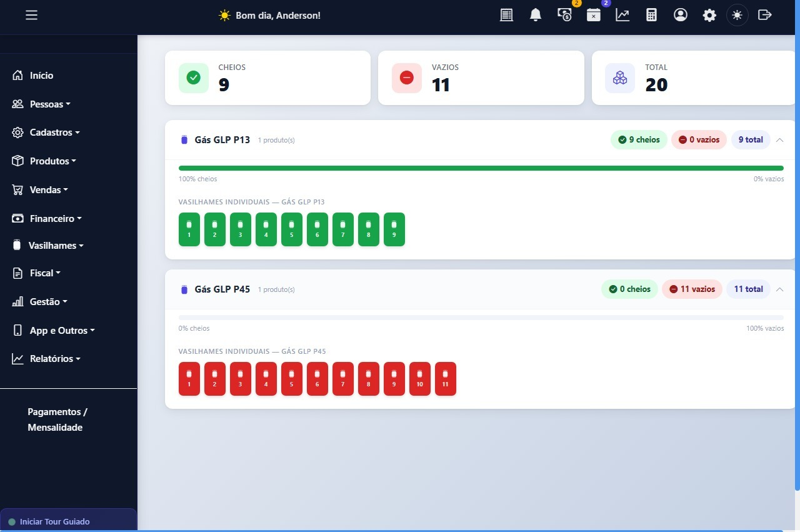This screenshot has width=800, height=532.
Task: Collapse the Gás GLP P45 group
Action: point(779,289)
